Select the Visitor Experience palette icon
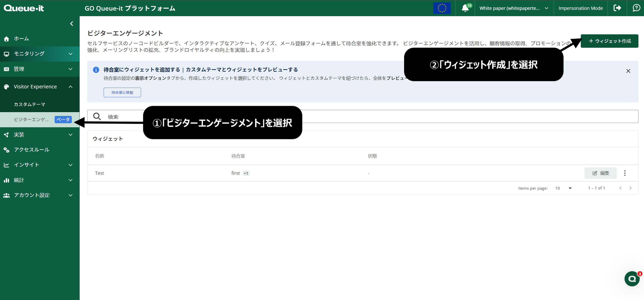 6,86
